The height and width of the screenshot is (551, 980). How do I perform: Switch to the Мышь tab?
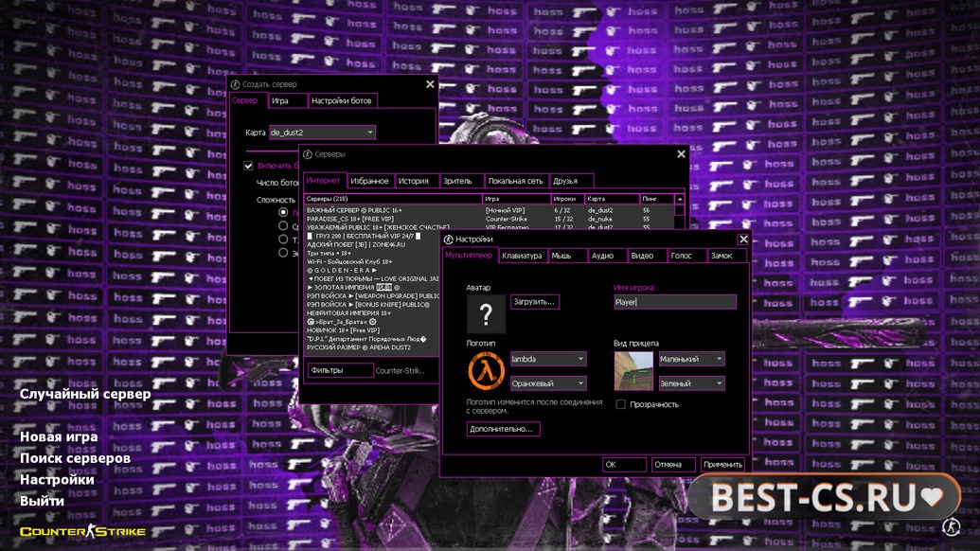[x=566, y=256]
